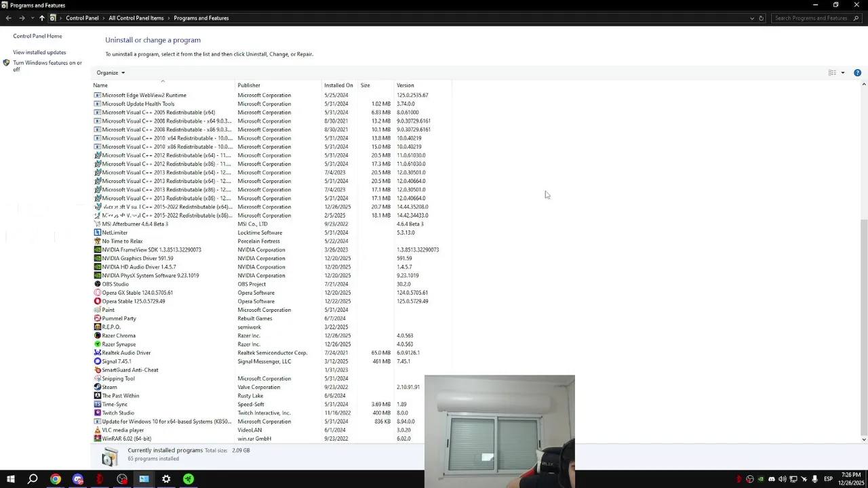Select Microsoft Visual C++ 2005 Redistributable (x64)
Screen dimensions: 868x488
271,113
